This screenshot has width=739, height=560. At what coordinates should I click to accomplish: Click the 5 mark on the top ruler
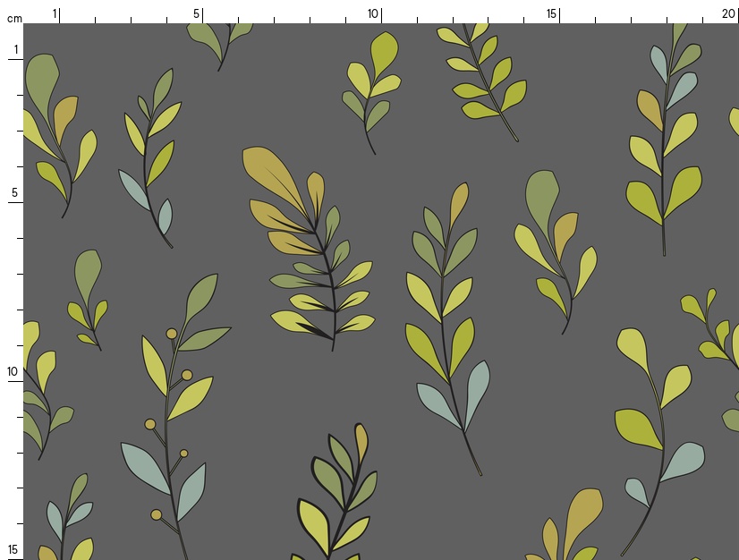197,13
